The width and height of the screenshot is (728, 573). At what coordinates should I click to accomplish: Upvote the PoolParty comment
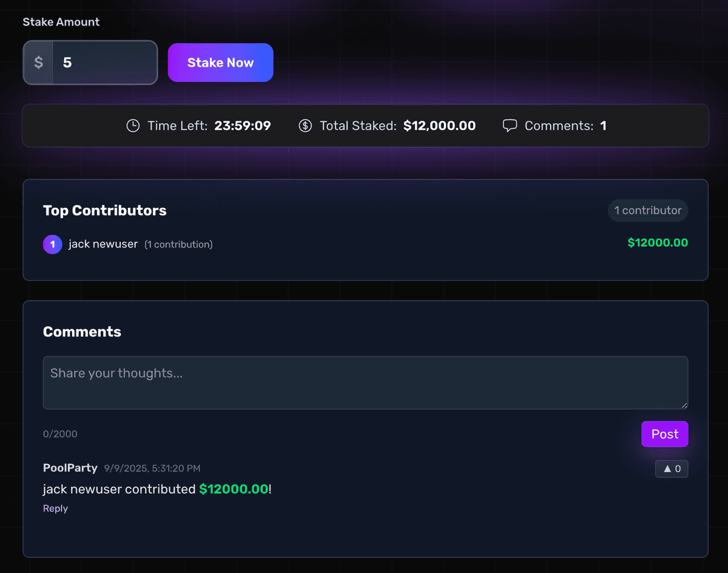672,469
